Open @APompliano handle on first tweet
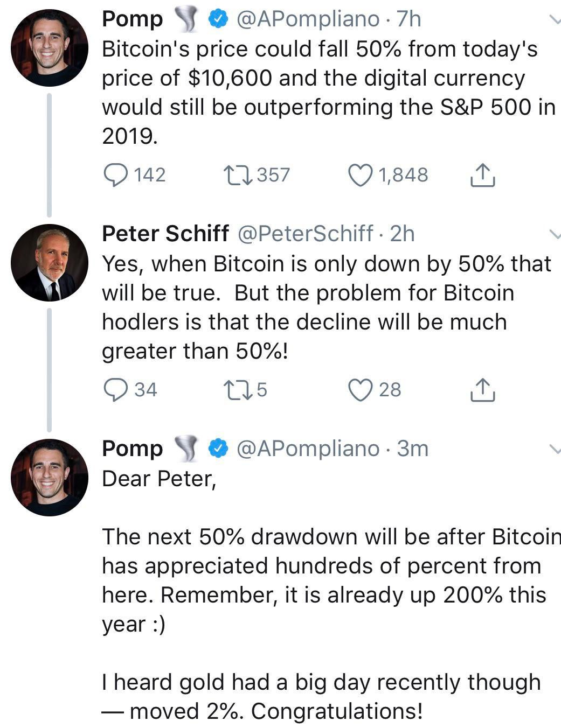The image size is (561, 728). [308, 19]
